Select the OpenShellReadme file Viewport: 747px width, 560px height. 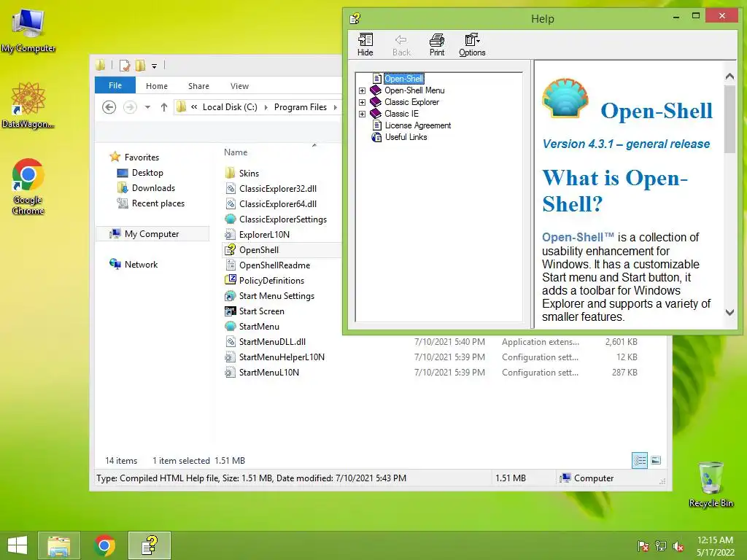coord(274,265)
